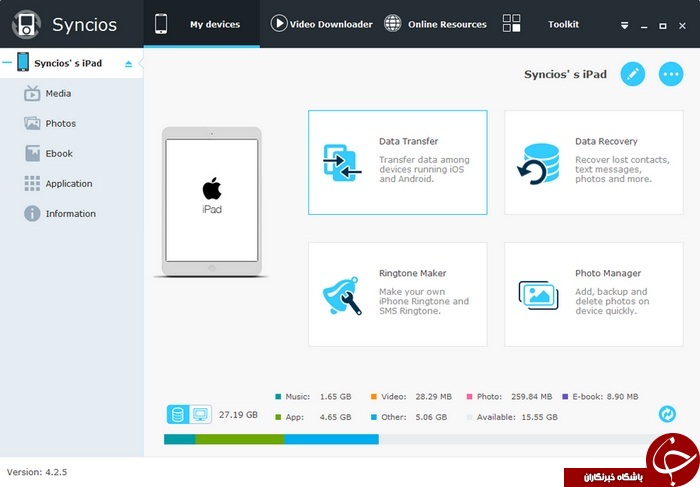Click the Video color legend square
Image resolution: width=700 pixels, height=487 pixels.
coord(374,396)
